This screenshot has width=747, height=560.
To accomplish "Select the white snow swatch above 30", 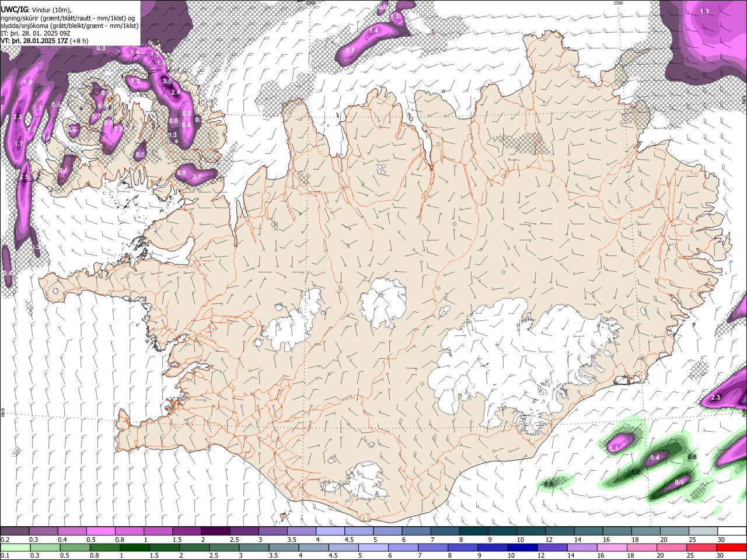I will point(732,531).
